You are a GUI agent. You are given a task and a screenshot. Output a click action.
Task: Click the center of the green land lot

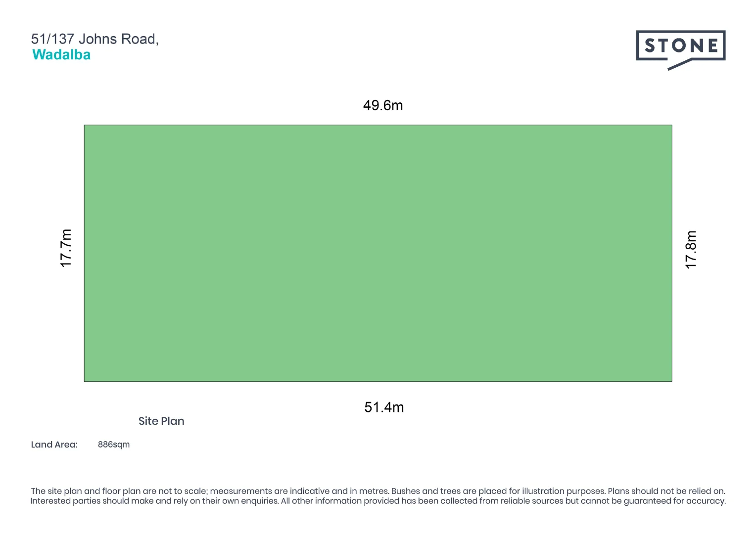pyautogui.click(x=378, y=253)
